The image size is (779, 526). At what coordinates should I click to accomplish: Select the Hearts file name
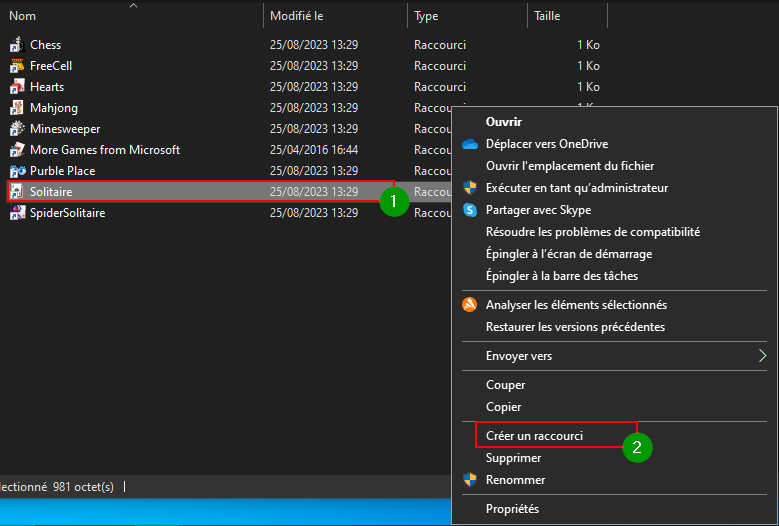click(47, 87)
